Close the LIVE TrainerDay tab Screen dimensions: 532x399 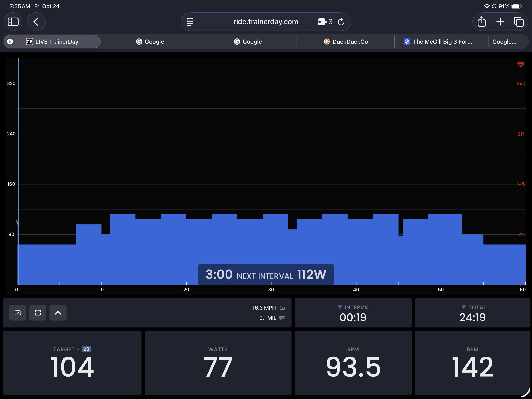point(10,42)
